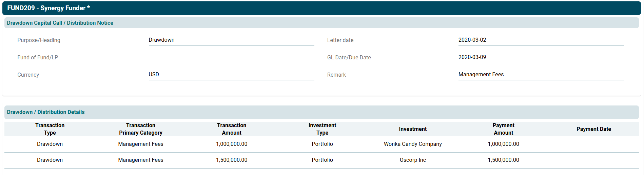Screen dimensions: 644x175
Task: Select the Letter date field 2020-03-02
Action: pos(541,40)
